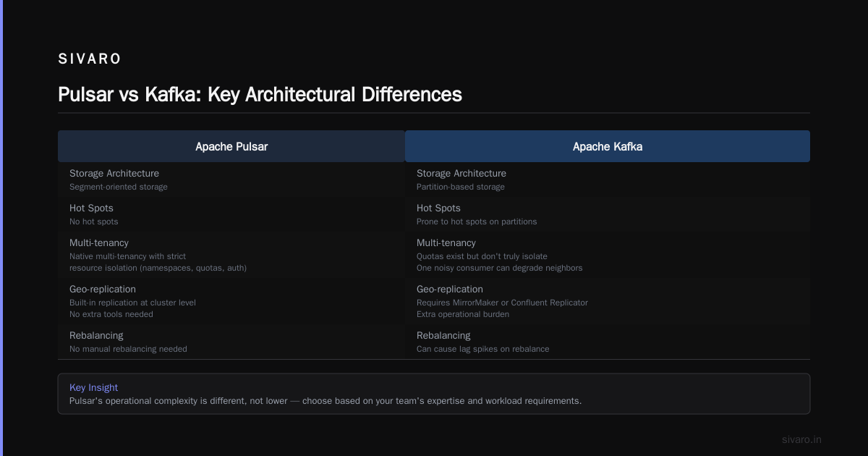This screenshot has height=456, width=868.
Task: Click Storage Architecture under Apache Pulsar
Action: [x=114, y=174]
